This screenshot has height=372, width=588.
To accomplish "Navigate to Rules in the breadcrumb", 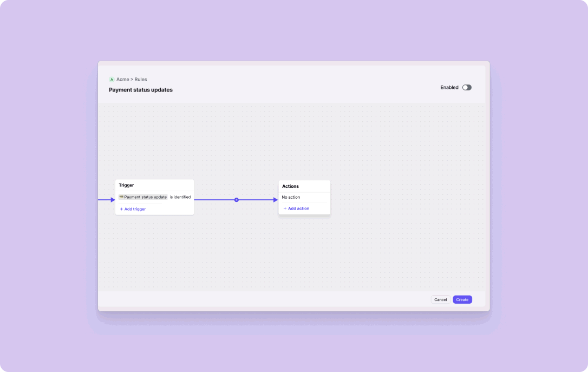I will 141,80.
